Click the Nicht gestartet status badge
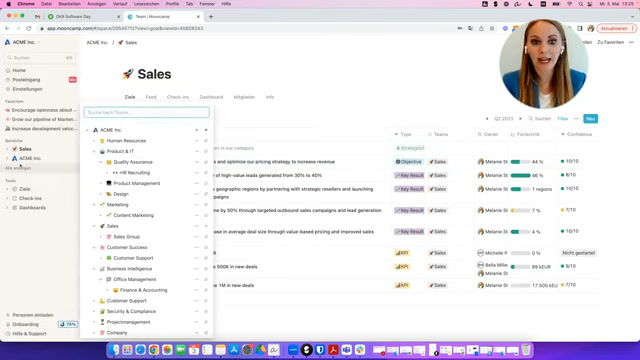 pyautogui.click(x=578, y=253)
